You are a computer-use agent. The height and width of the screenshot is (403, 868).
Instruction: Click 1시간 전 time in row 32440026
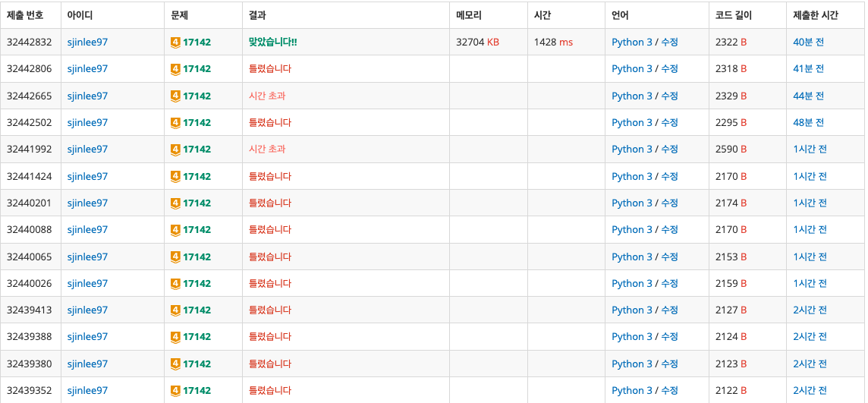[x=810, y=283]
